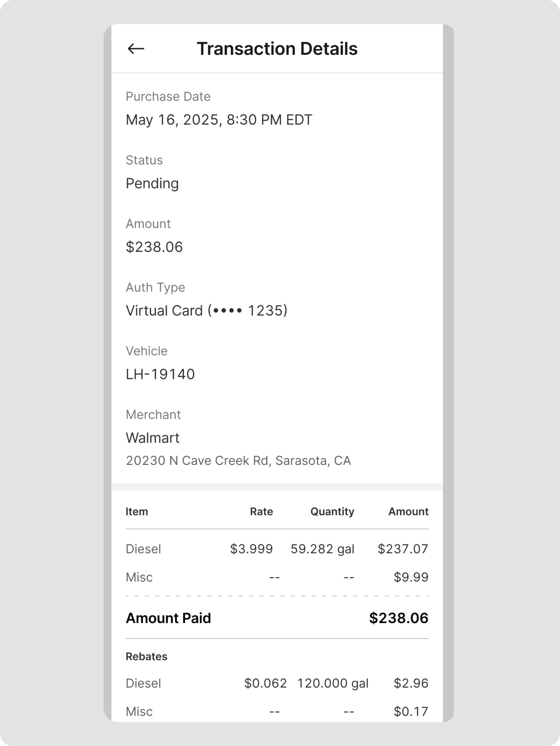Click the Transaction Details title
560x746 pixels.
(277, 49)
